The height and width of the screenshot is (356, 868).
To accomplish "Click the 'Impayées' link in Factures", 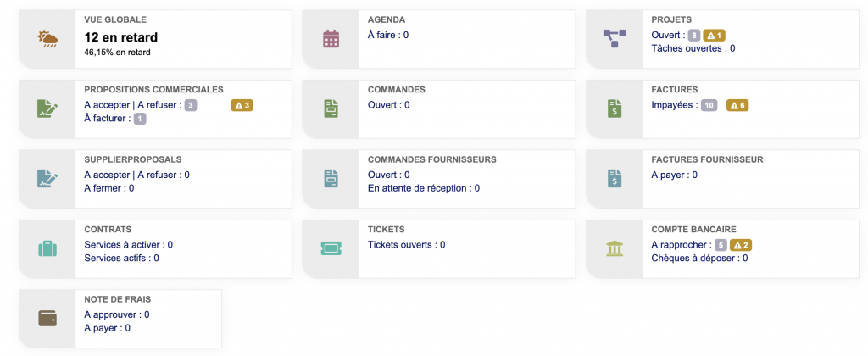I will tap(673, 105).
